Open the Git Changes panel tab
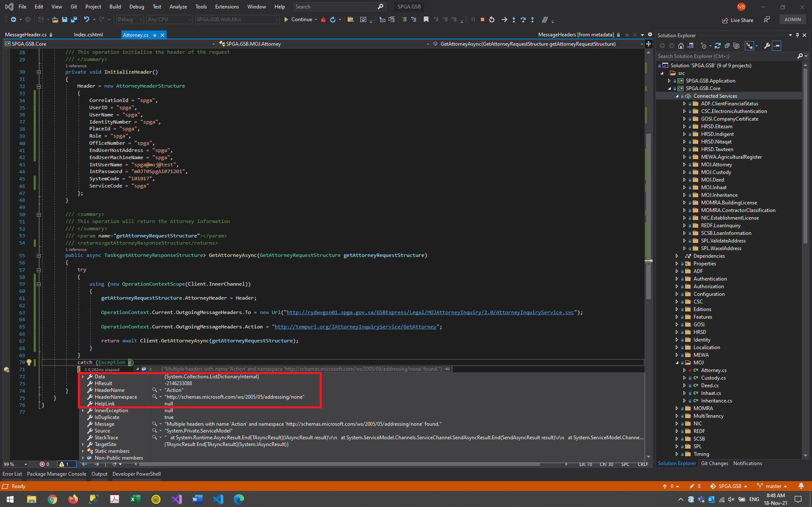This screenshot has height=507, width=812. coord(714,463)
